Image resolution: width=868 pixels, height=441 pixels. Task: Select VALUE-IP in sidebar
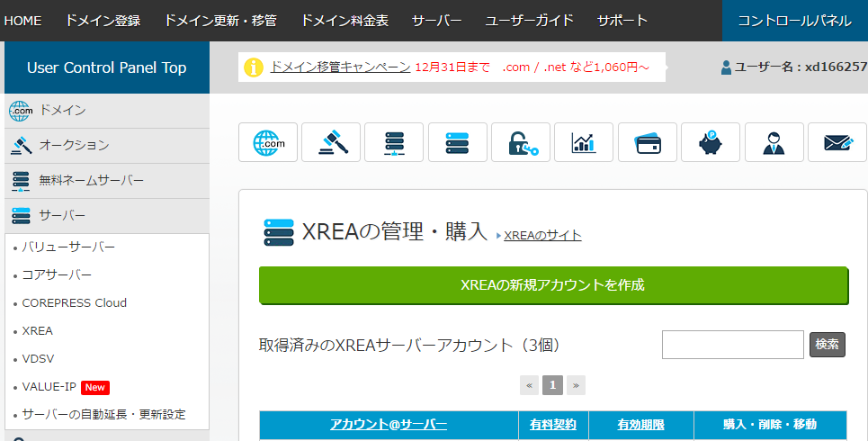(49, 387)
